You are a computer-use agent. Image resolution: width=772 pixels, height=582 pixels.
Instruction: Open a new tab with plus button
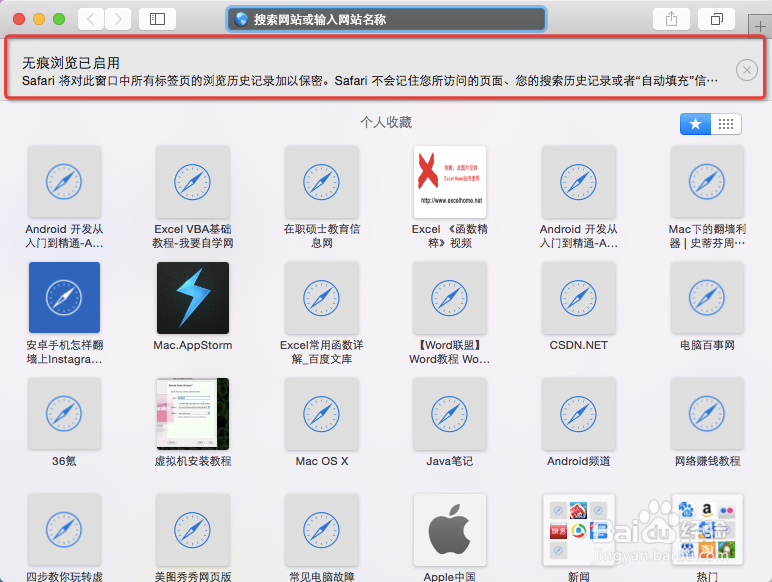[760, 26]
